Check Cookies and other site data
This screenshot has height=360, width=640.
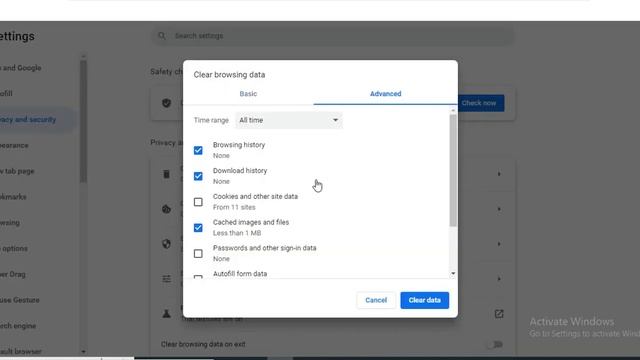[198, 202]
